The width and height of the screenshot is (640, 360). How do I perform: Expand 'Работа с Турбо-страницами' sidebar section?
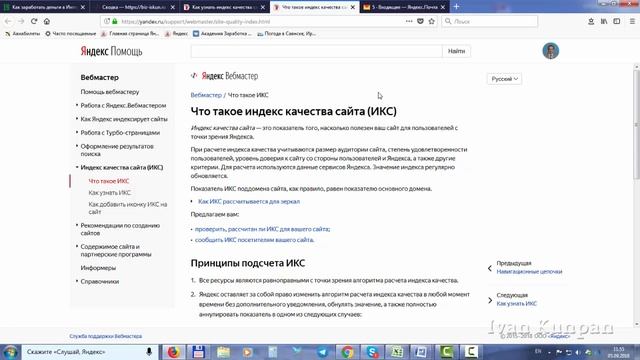120,133
